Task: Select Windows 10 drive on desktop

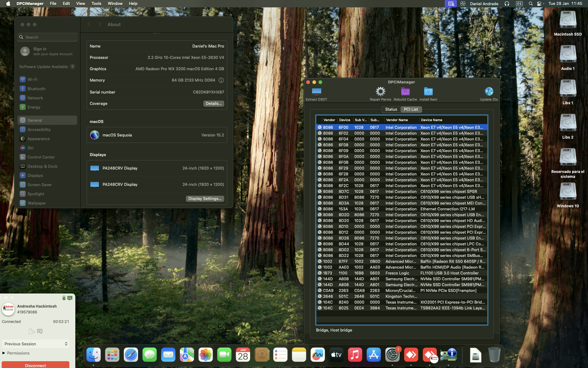Action: point(568,195)
